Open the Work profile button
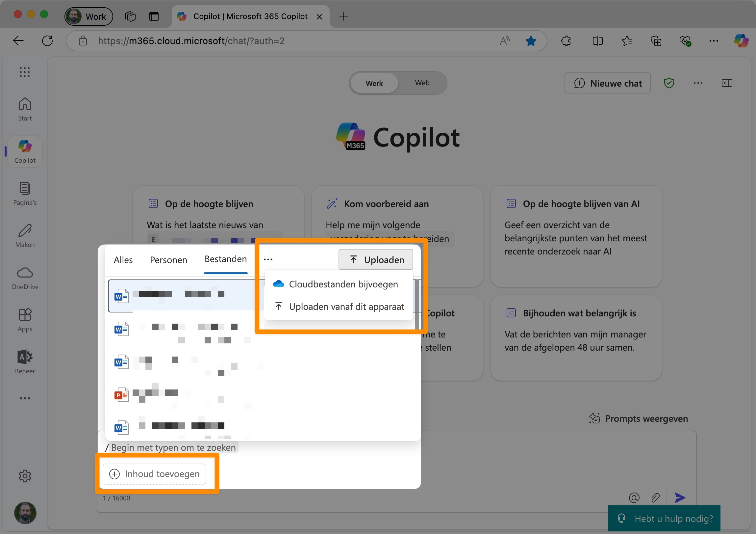The image size is (756, 534). (x=88, y=16)
